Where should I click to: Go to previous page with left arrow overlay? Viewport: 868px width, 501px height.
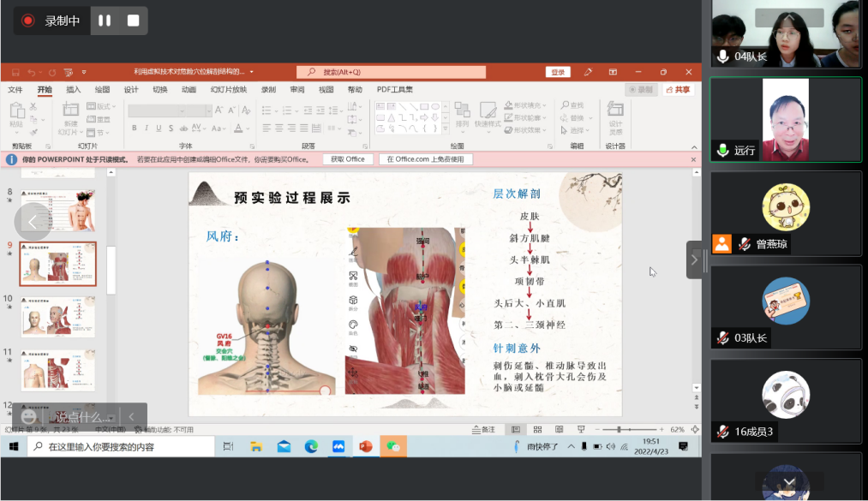tap(33, 222)
